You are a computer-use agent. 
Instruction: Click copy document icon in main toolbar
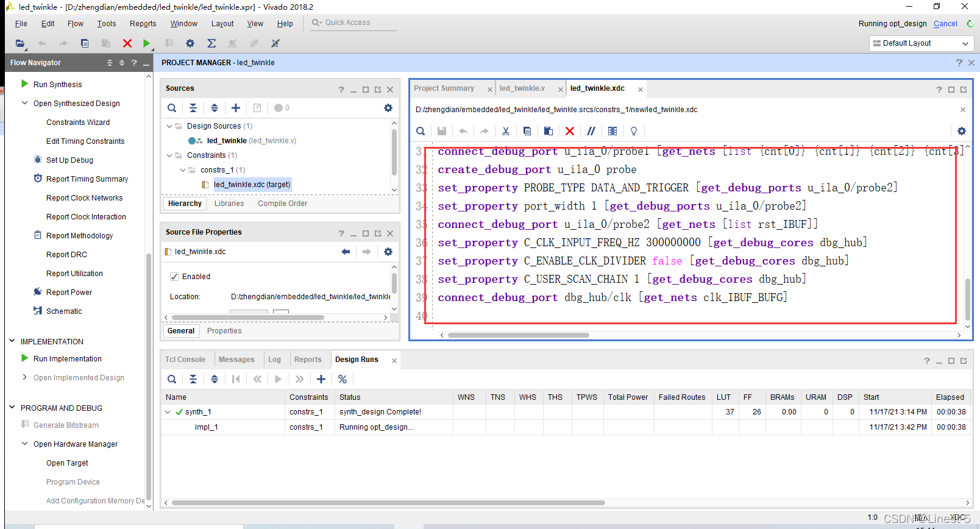85,43
